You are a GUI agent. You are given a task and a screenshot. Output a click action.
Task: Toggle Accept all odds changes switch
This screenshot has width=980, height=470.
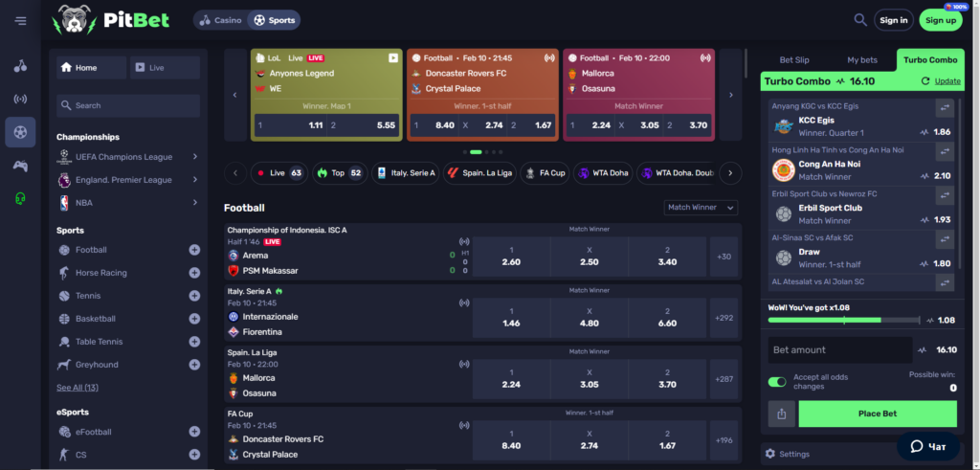(x=777, y=382)
